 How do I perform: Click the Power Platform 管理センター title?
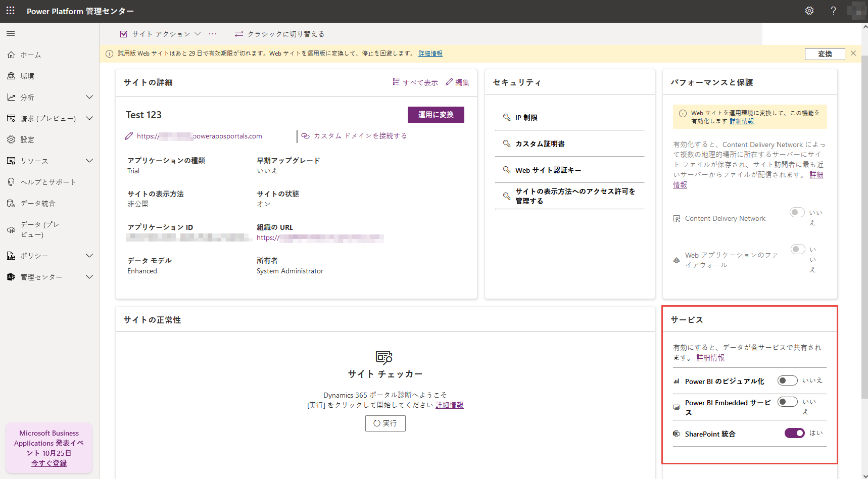click(x=80, y=11)
